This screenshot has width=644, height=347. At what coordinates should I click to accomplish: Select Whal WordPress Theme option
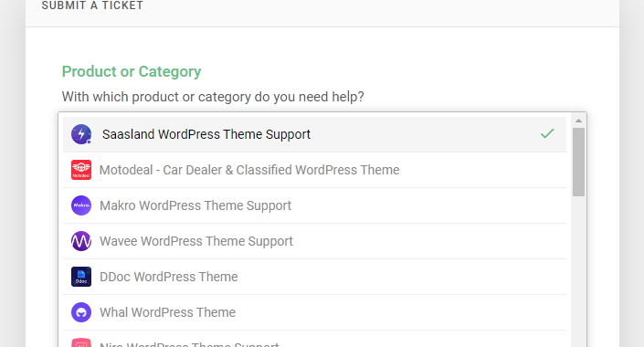[x=314, y=312]
